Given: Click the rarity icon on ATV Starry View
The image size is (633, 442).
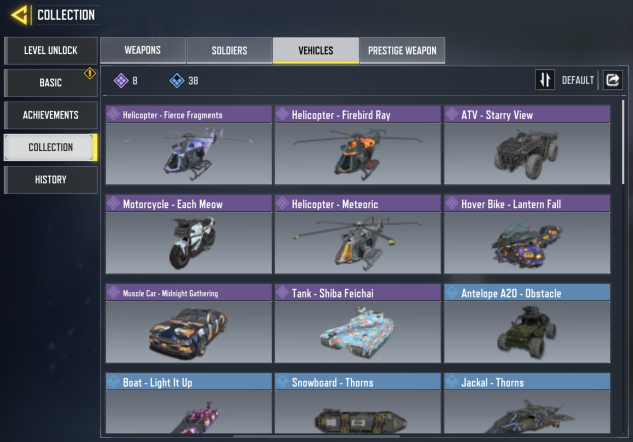Looking at the screenshot, I should tap(452, 115).
